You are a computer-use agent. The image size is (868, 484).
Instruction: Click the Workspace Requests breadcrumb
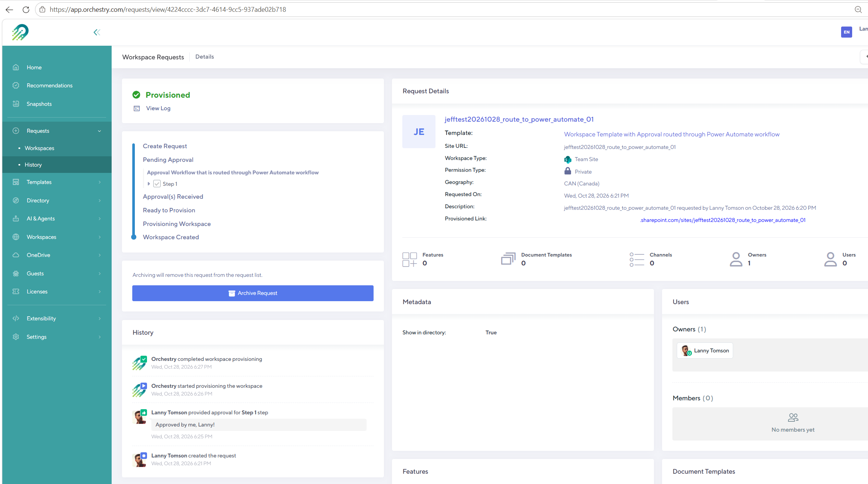click(x=153, y=57)
